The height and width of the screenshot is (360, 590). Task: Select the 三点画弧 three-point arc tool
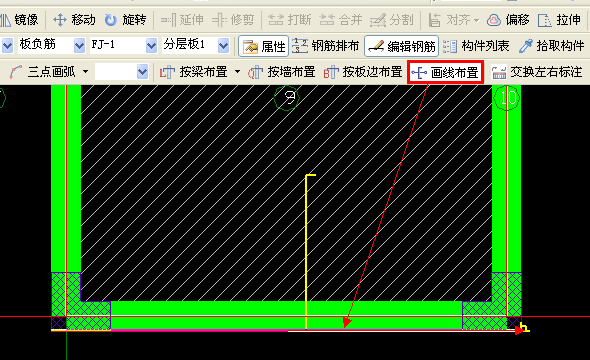42,71
